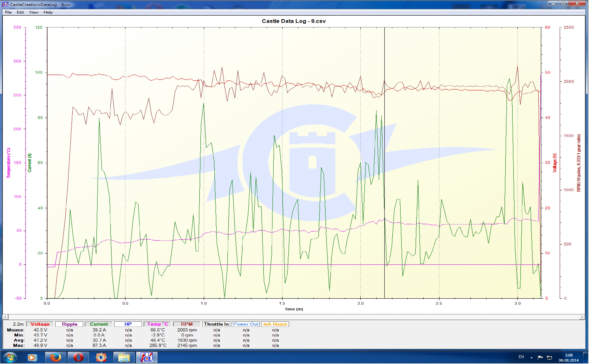Viewport: 593px width, 364px height.
Task: Click the horizontal scrollbar left arrow
Action: coord(5,317)
